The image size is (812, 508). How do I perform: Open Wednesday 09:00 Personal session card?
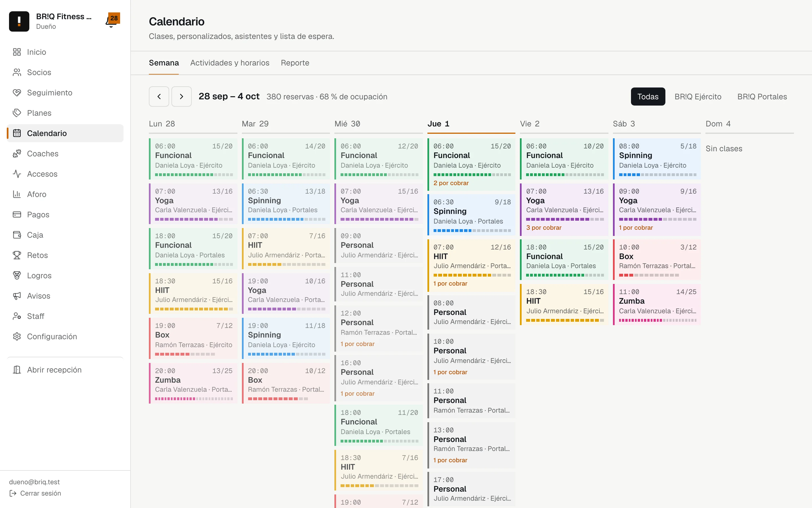tap(378, 246)
